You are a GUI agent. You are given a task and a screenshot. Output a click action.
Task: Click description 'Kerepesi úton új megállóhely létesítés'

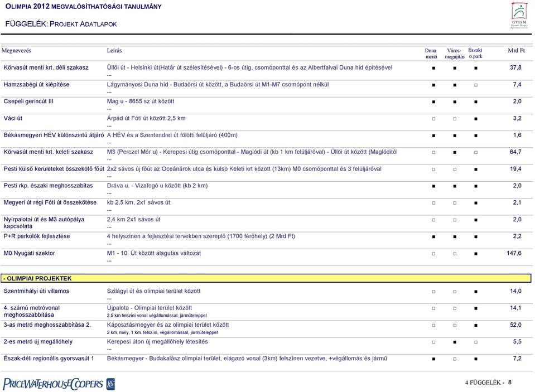click(157, 341)
